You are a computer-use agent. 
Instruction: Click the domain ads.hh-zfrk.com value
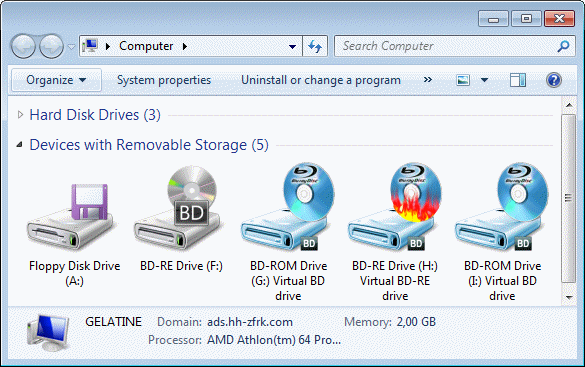[x=250, y=322]
